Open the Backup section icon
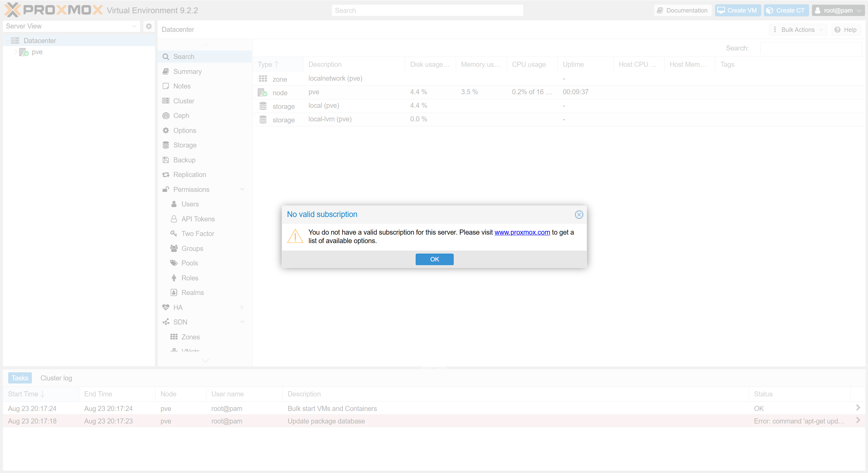The image size is (868, 473). click(166, 160)
